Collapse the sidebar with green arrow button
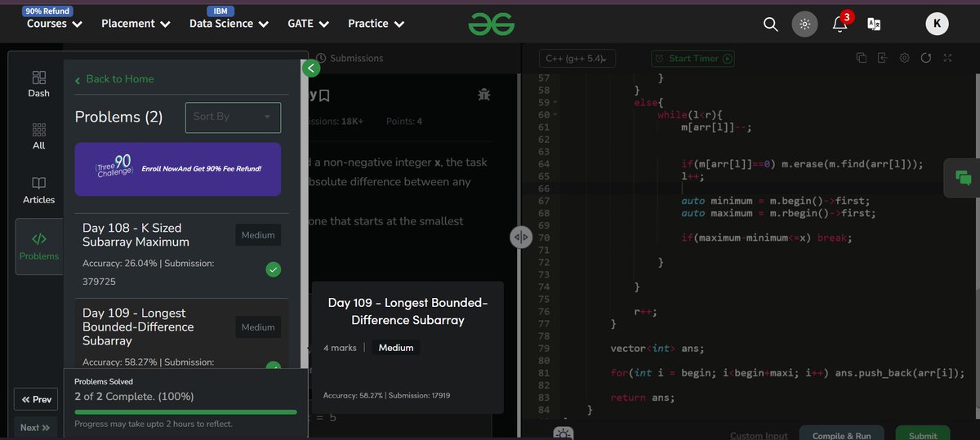Image resolution: width=980 pixels, height=440 pixels. coord(310,69)
